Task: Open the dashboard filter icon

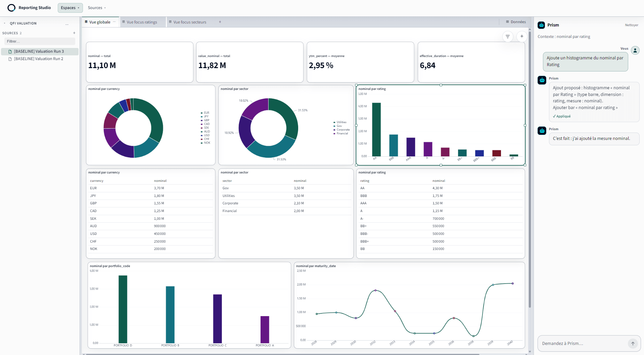Action: (508, 36)
